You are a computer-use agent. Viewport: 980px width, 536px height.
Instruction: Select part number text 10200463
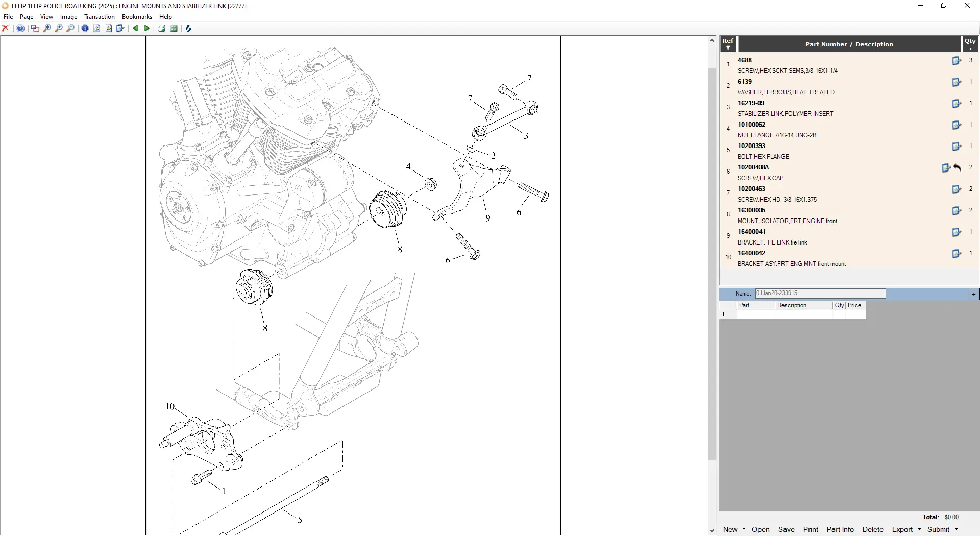(751, 189)
